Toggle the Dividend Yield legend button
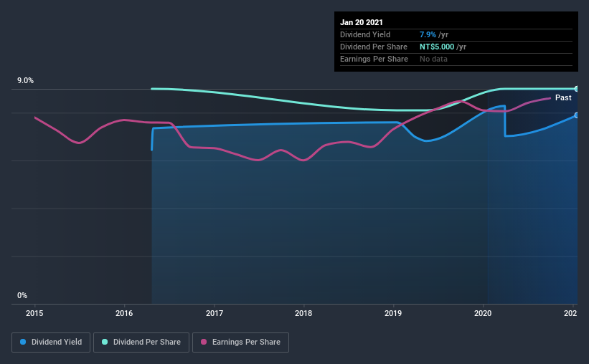 pos(51,343)
